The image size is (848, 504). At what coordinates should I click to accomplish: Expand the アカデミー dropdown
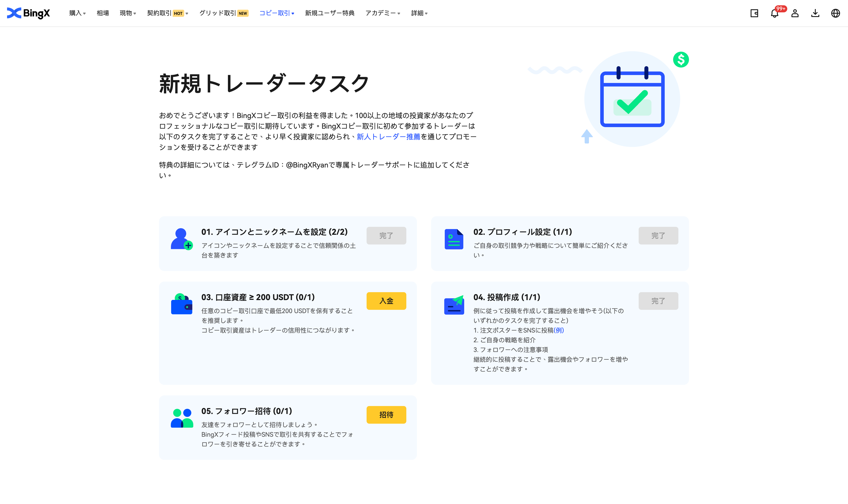tap(382, 13)
